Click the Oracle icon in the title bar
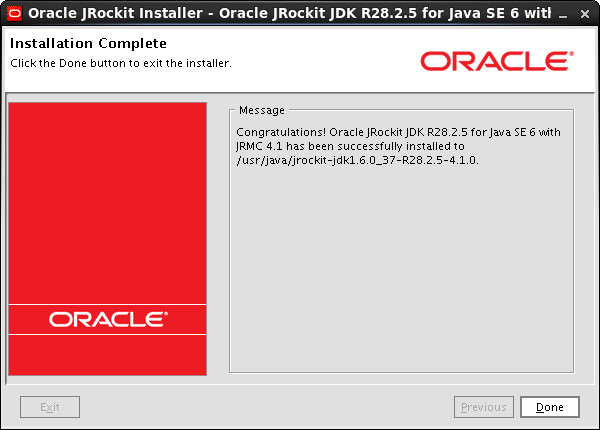The height and width of the screenshot is (430, 600). tap(15, 13)
